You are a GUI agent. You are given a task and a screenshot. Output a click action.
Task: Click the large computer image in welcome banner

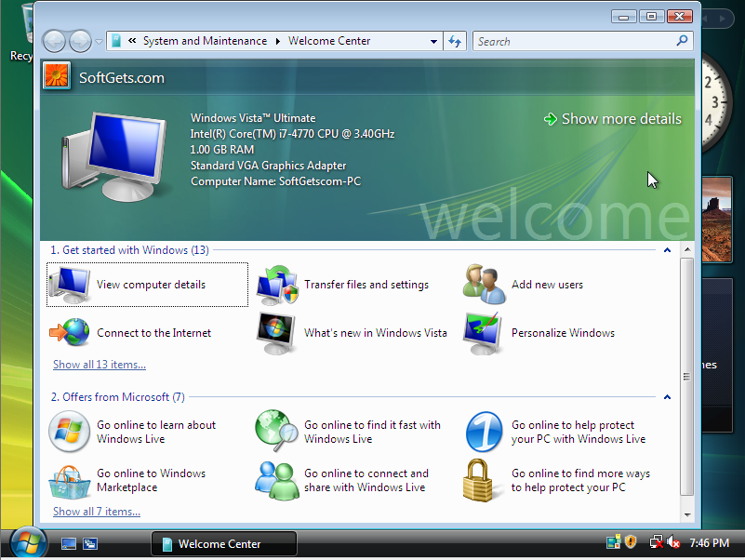(113, 156)
